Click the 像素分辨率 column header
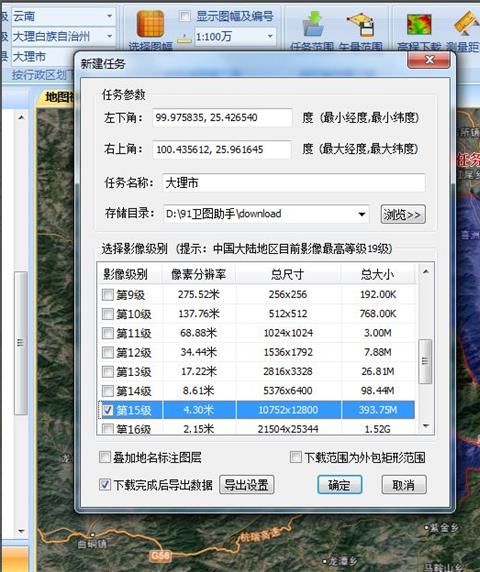This screenshot has width=480, height=572. [199, 274]
